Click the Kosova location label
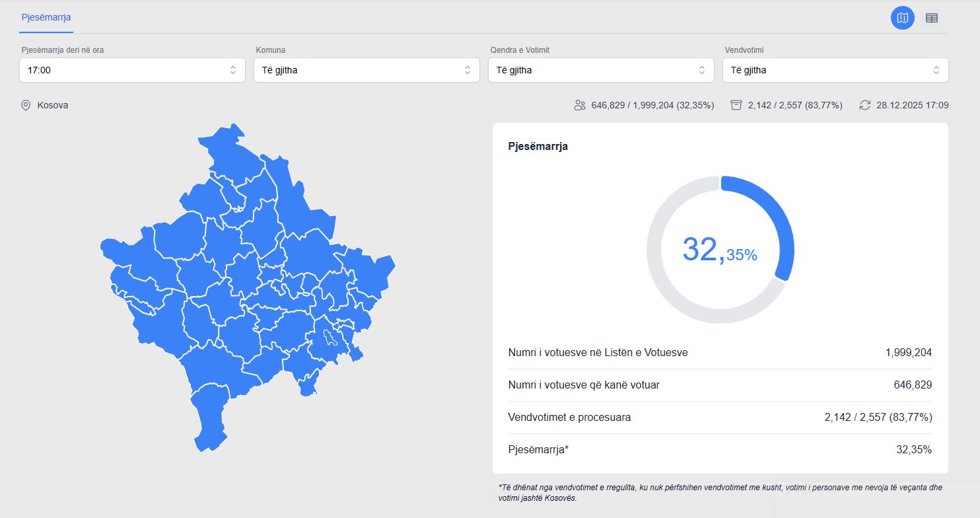980x518 pixels. 53,105
